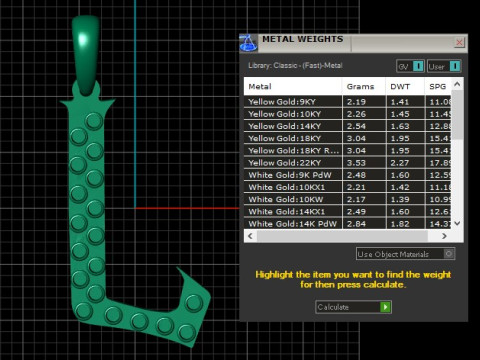Click the table's scroll up arrow
The height and width of the screenshot is (360, 480).
click(x=457, y=84)
